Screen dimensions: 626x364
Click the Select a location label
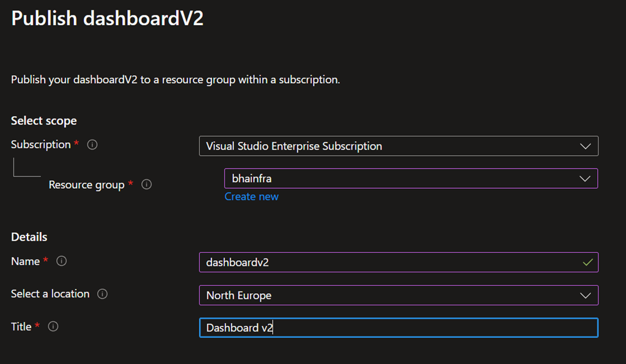[50, 294]
